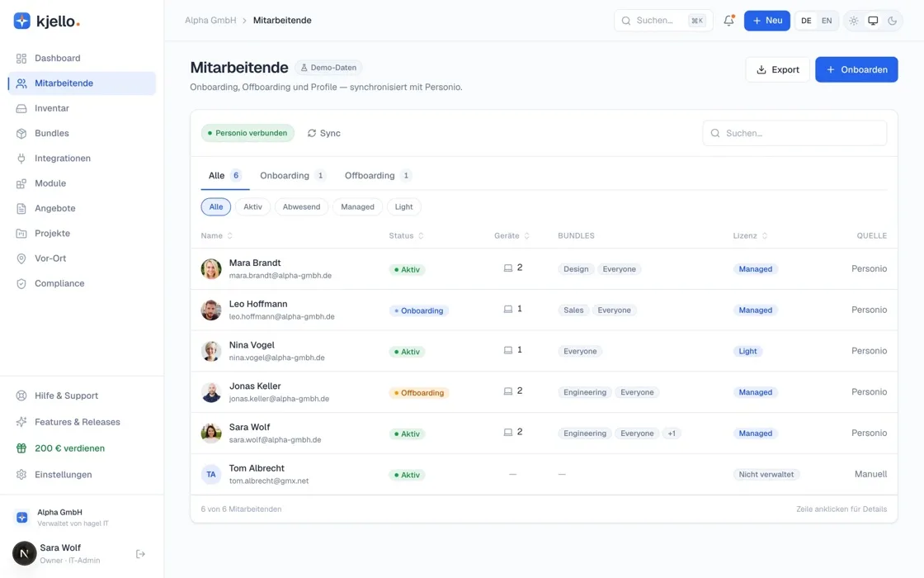Screen dimensions: 924x578
Task: Click the 200 € verdienen gift item
Action: [x=82, y=448]
